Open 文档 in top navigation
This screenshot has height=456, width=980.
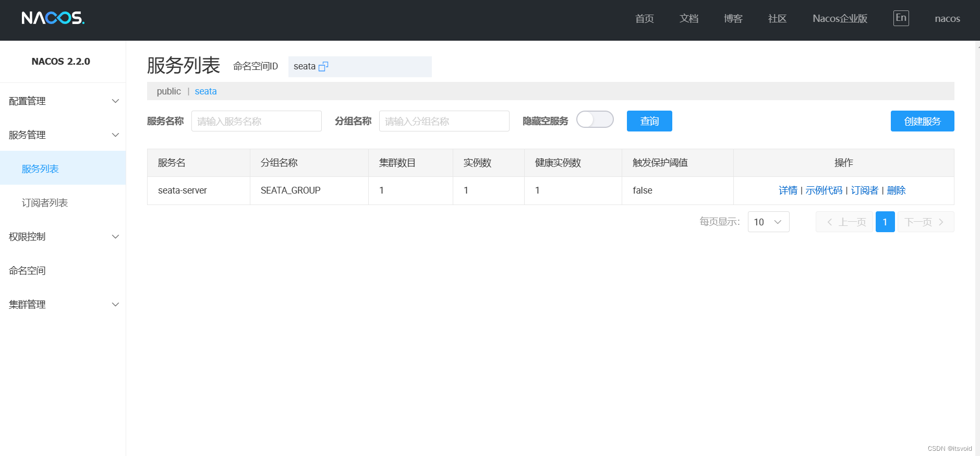pos(689,19)
